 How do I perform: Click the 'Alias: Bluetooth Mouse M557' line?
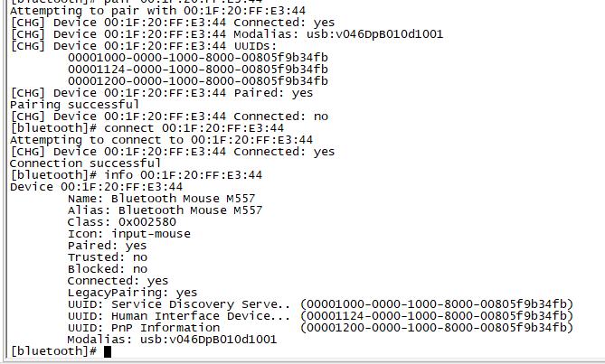tap(165, 210)
